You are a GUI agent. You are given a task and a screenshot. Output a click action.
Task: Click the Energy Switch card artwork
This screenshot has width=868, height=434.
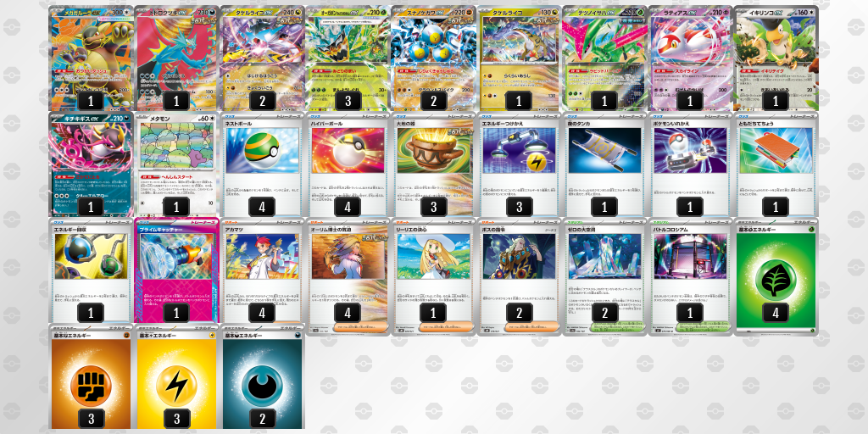520,150
